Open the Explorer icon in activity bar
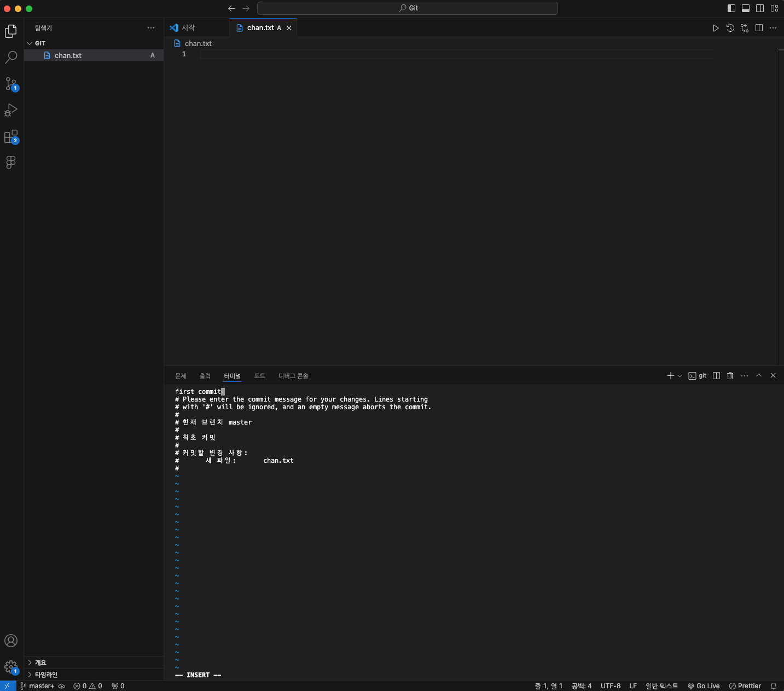Viewport: 784px width, 691px height. point(11,31)
